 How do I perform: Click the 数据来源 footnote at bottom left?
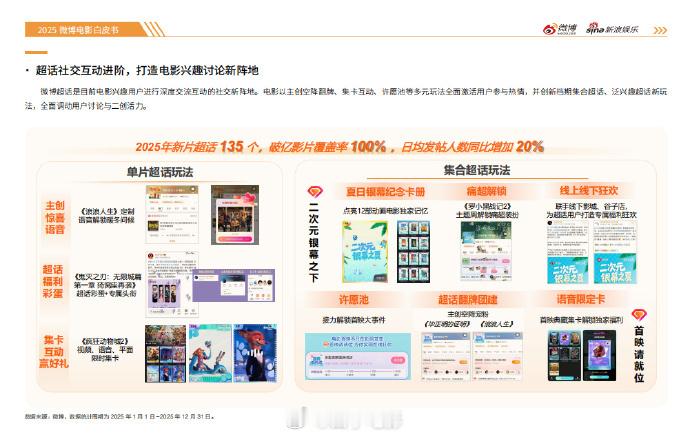pyautogui.click(x=120, y=416)
